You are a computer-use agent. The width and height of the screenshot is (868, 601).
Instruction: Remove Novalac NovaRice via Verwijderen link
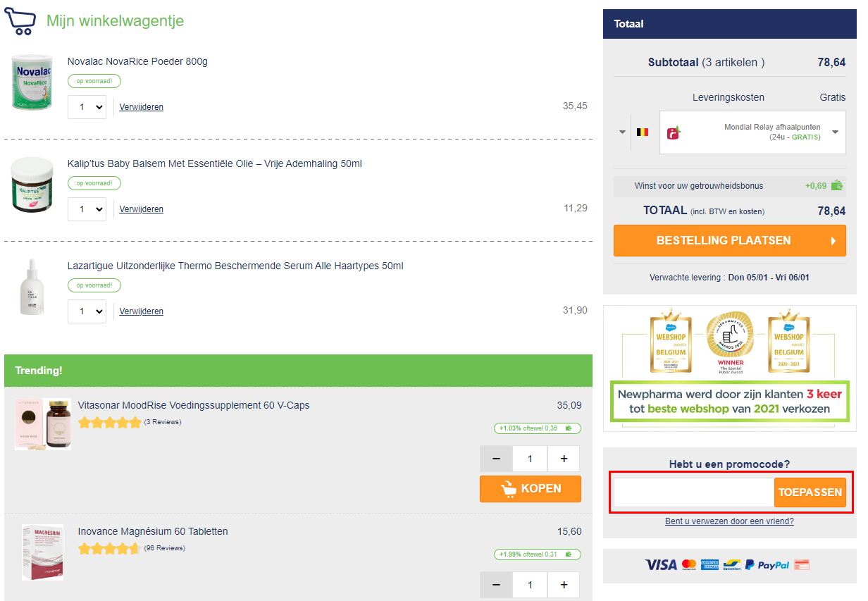coord(142,107)
